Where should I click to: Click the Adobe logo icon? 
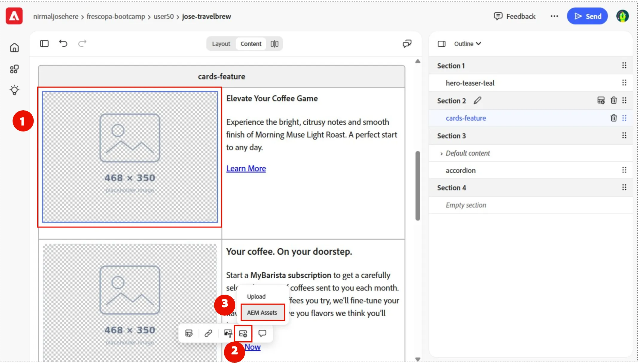14,16
